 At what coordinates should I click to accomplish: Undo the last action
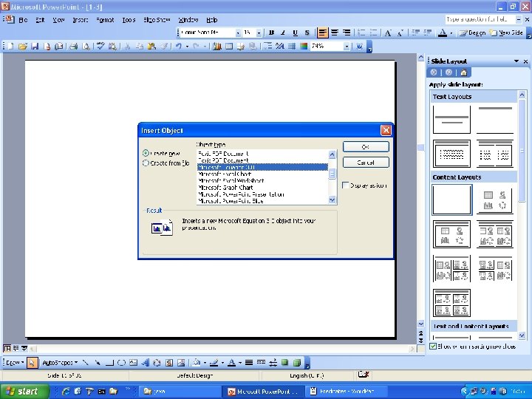click(x=179, y=46)
